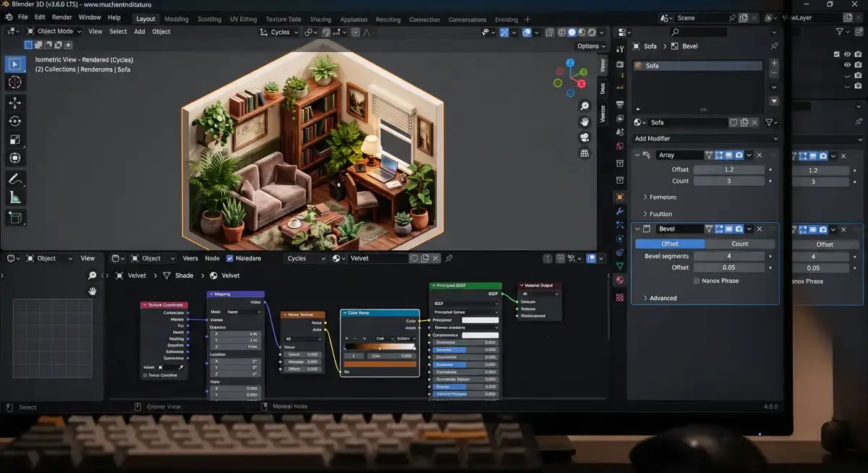Toggle Array modifier render camera visibility

[739, 155]
